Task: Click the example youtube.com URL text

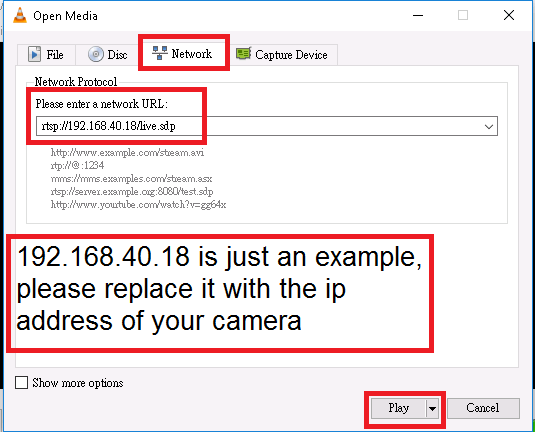Action: coord(138,205)
